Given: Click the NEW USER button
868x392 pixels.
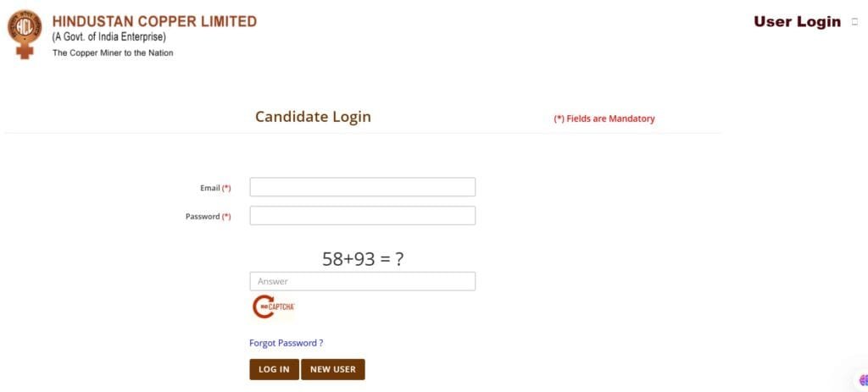Looking at the screenshot, I should (x=333, y=369).
